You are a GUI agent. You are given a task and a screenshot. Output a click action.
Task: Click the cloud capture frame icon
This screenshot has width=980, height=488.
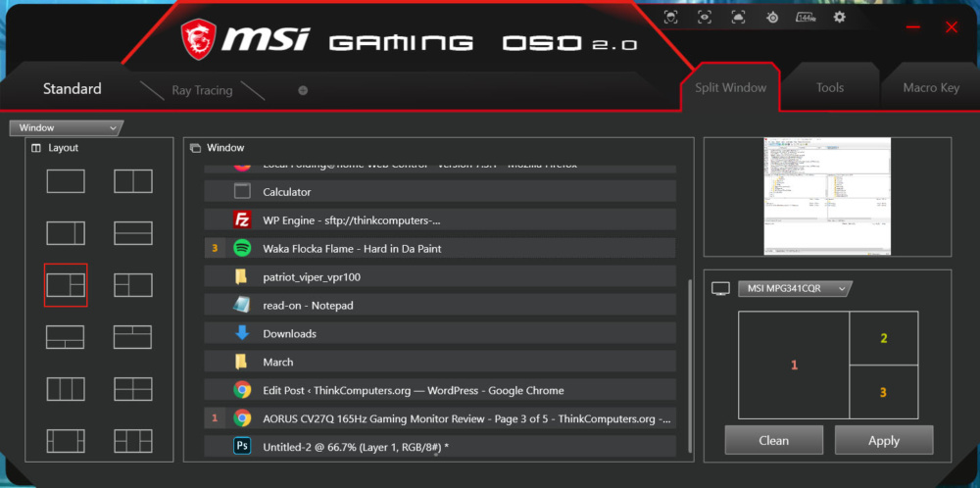coord(738,18)
